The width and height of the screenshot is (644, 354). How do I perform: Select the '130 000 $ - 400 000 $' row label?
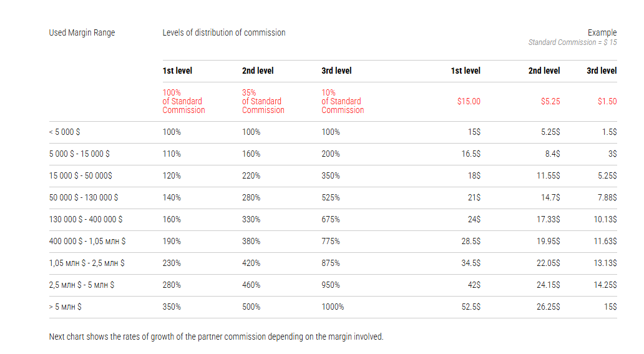tap(85, 220)
